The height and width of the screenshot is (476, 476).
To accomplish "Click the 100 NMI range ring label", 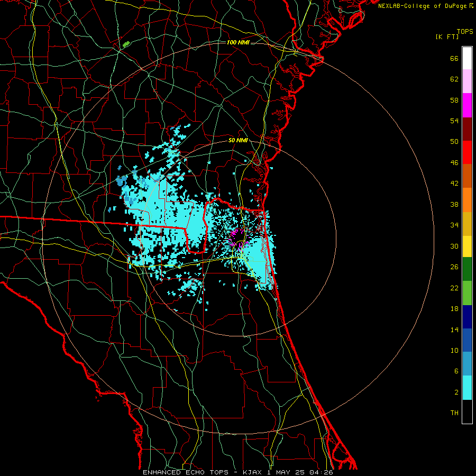I will coord(238,42).
